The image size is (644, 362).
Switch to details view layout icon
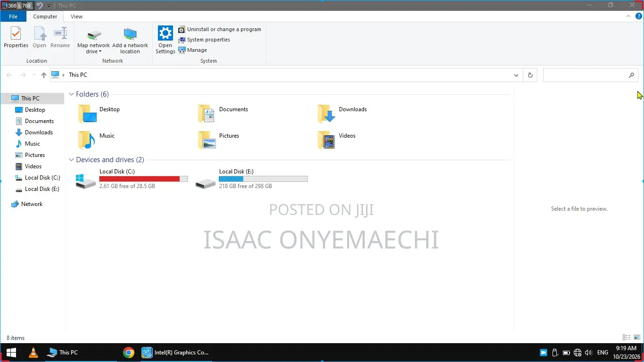[627, 337]
